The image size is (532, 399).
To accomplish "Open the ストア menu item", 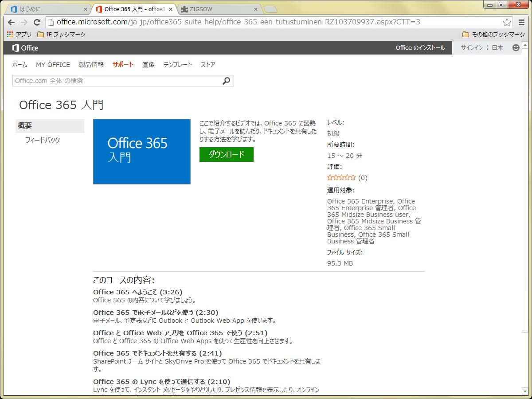I will (208, 65).
